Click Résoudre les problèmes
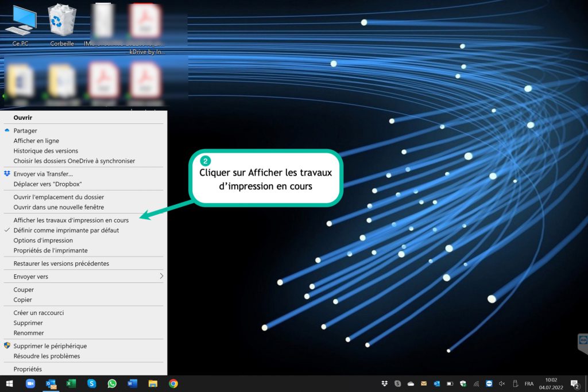 [47, 356]
